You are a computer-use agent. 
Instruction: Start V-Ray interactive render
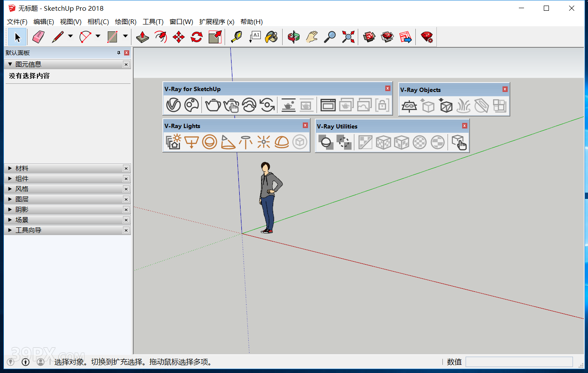tap(231, 105)
